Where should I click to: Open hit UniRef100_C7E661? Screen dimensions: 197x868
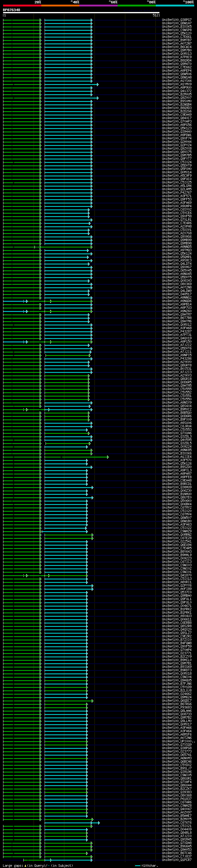click(x=176, y=37)
